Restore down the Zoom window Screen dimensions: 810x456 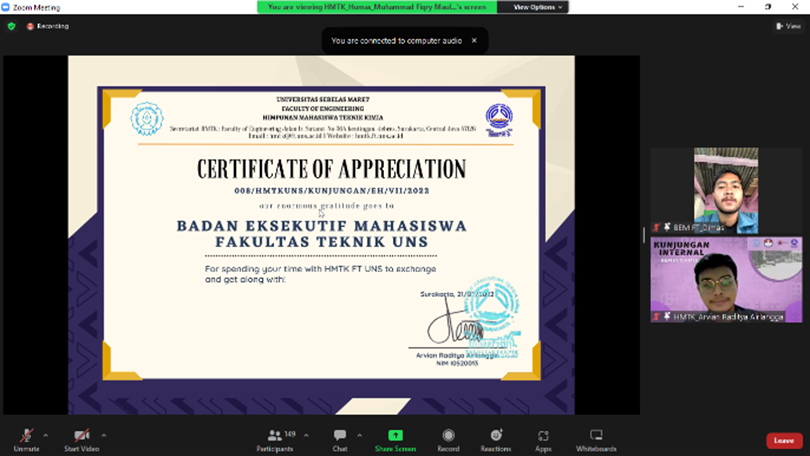point(768,7)
